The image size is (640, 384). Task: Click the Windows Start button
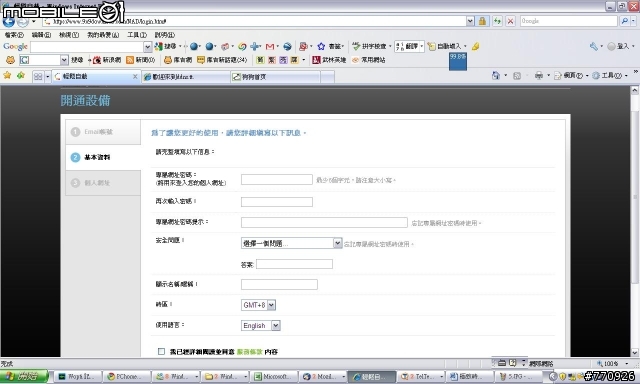coord(24,376)
